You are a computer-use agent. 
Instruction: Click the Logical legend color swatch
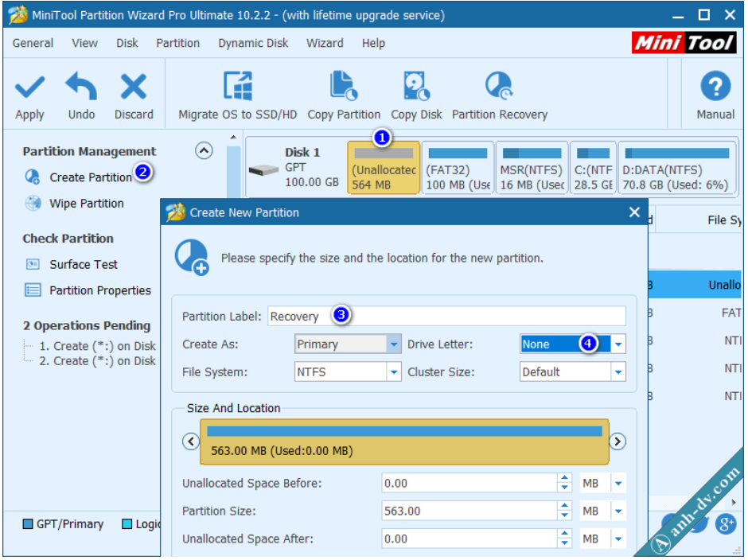pyautogui.click(x=127, y=525)
